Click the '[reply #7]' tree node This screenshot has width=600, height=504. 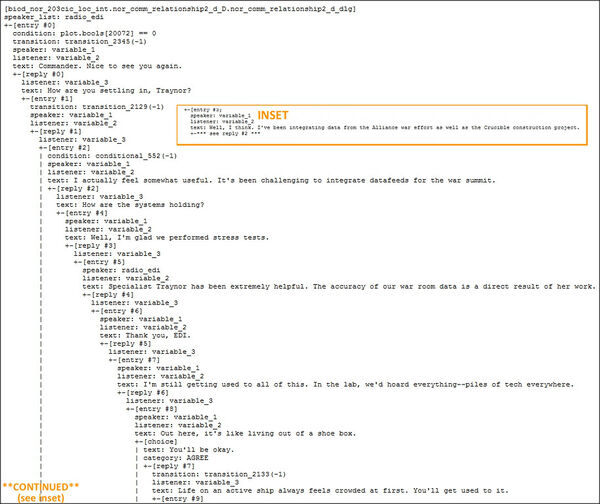169,466
